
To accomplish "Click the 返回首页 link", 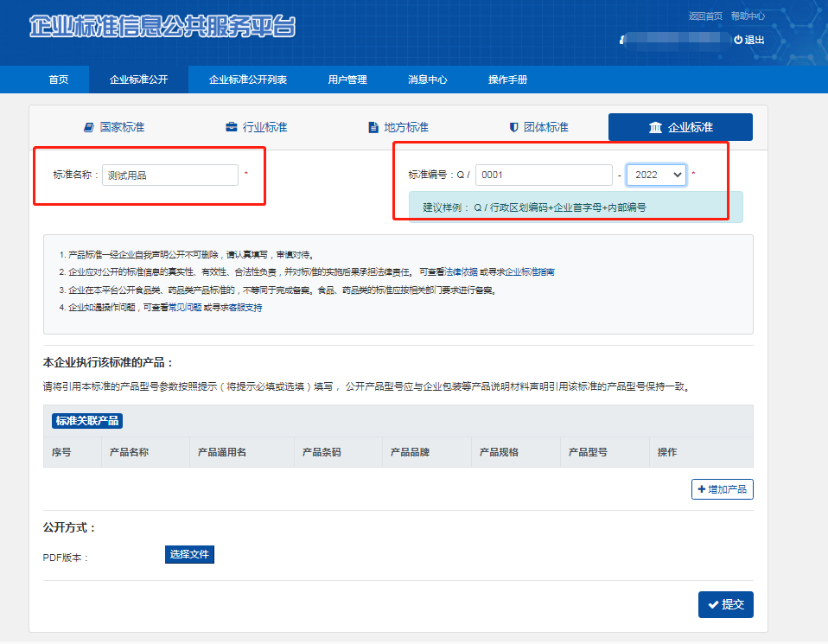I will click(705, 16).
